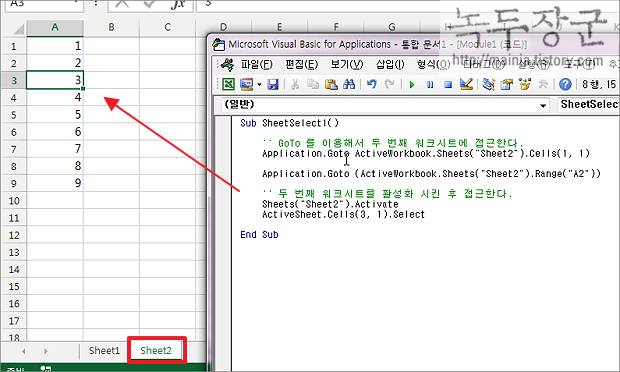This screenshot has width=620, height=372.
Task: Open Find with the binoculars icon
Action: pyautogui.click(x=349, y=84)
